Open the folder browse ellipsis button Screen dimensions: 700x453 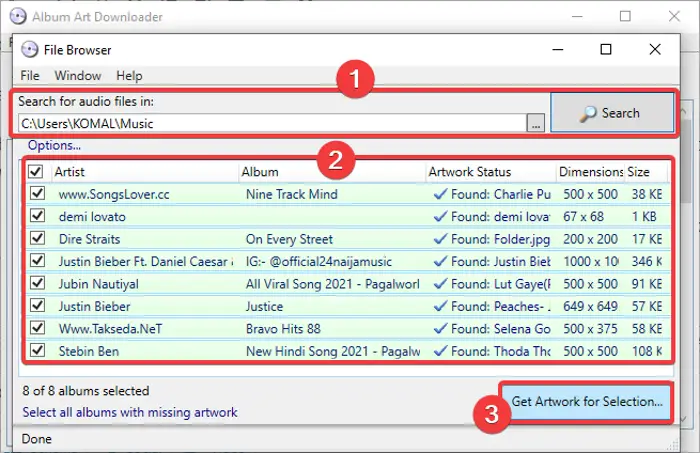pos(536,123)
